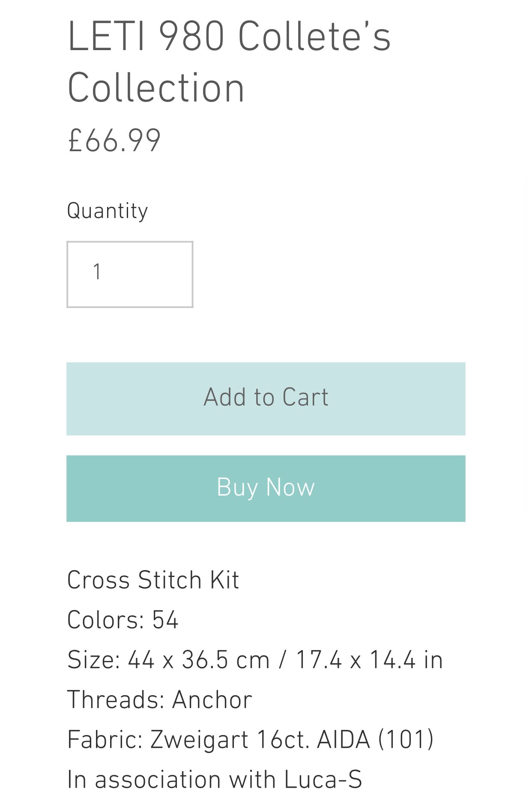Click the Threads: Anchor line
Screen dimensions: 532x810
[x=159, y=700]
